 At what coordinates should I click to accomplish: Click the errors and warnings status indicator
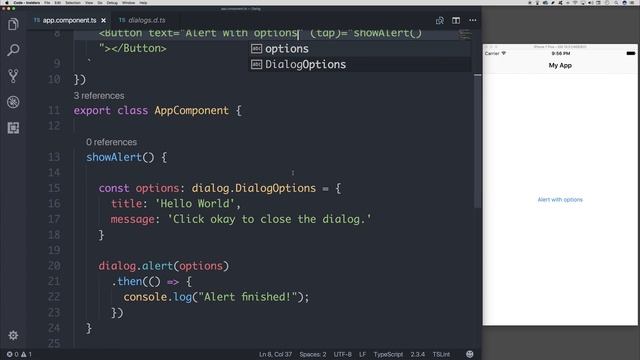[19, 354]
